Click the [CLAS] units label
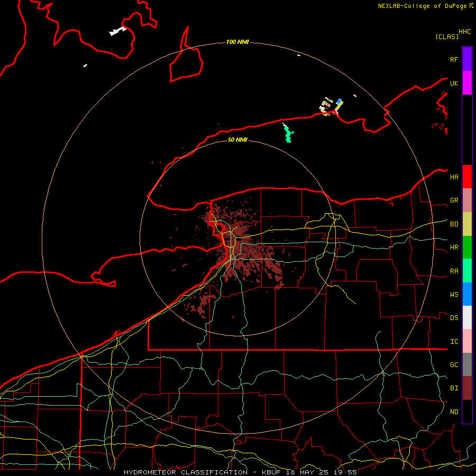The width and height of the screenshot is (476, 476). 447,36
